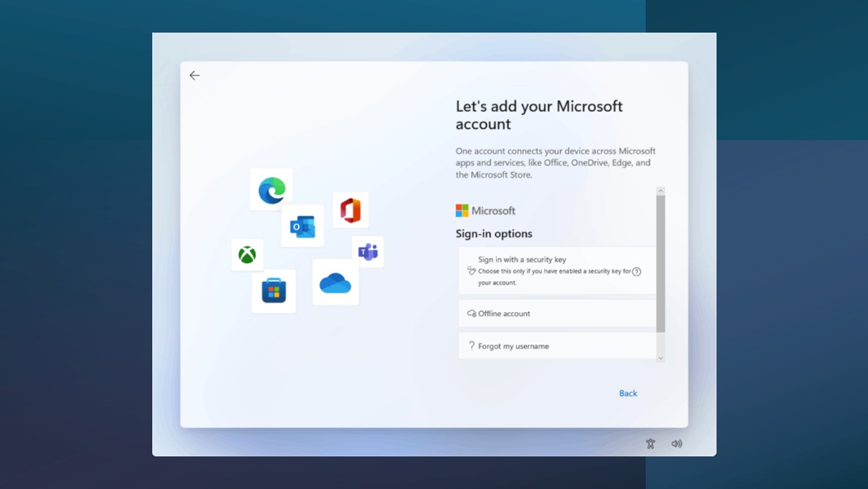This screenshot has height=489, width=868.
Task: Click the sign-in options scrollbar thumb
Action: (660, 263)
